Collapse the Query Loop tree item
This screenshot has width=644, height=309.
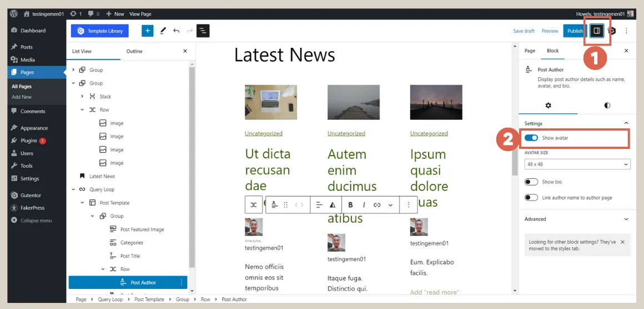tap(73, 190)
